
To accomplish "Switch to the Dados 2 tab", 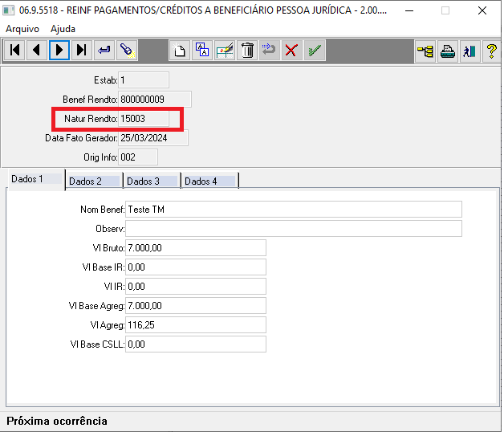I will (x=94, y=181).
